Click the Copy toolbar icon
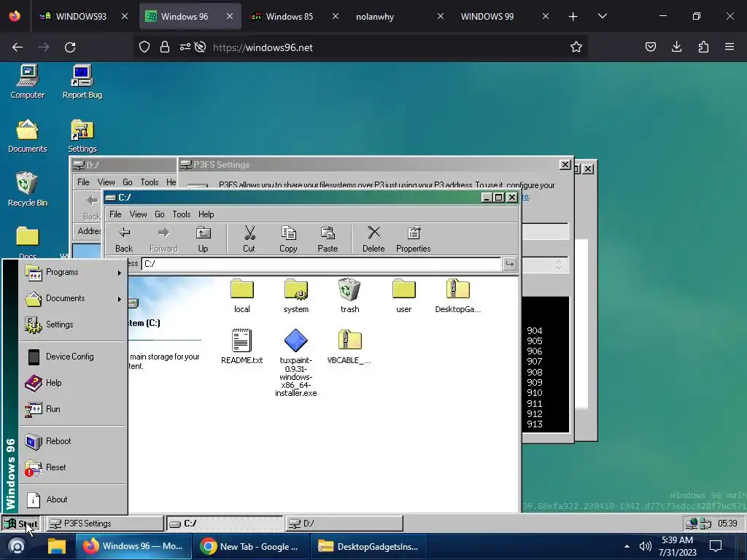The height and width of the screenshot is (560, 747). pyautogui.click(x=288, y=239)
